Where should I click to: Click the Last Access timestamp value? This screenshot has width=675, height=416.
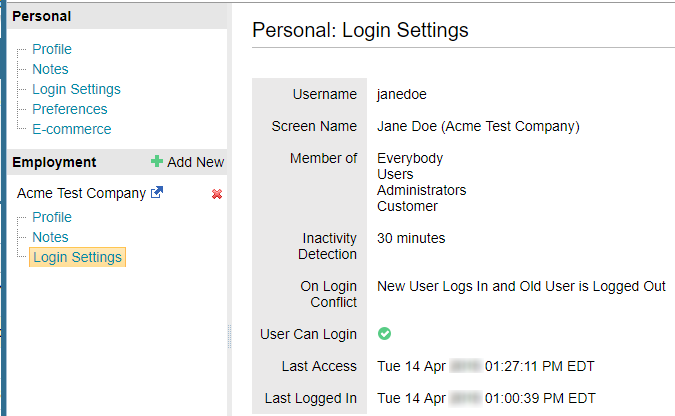pyautogui.click(x=486, y=366)
